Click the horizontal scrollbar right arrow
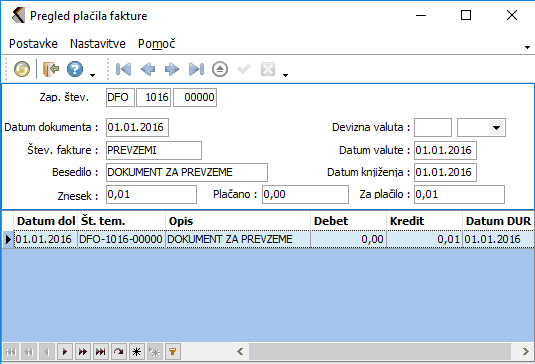The height and width of the screenshot is (364, 535). [526, 351]
